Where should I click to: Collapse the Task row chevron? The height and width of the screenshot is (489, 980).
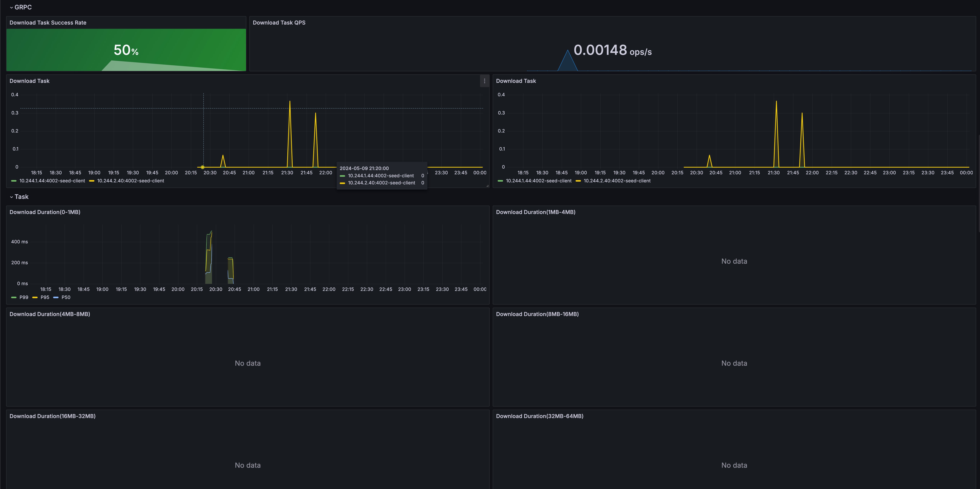point(11,197)
